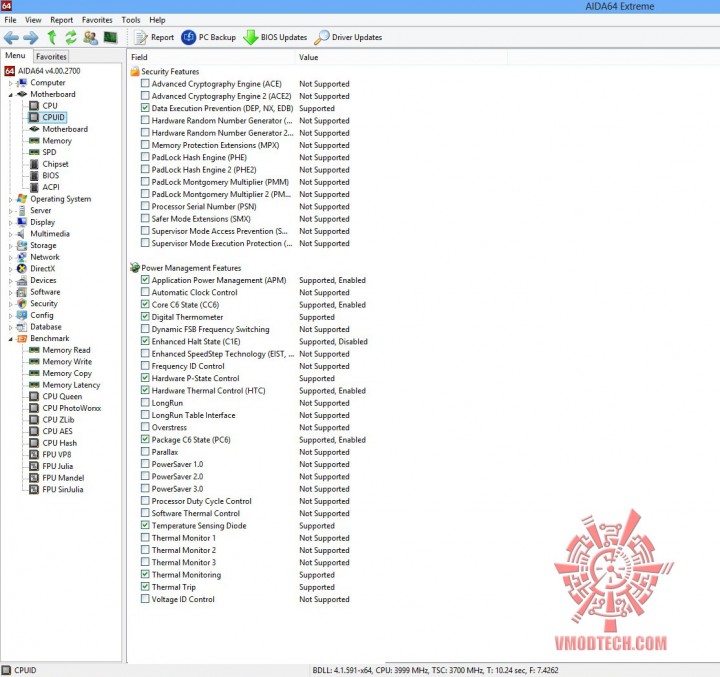This screenshot has width=720, height=677.
Task: Open the Report menu
Action: [62, 20]
